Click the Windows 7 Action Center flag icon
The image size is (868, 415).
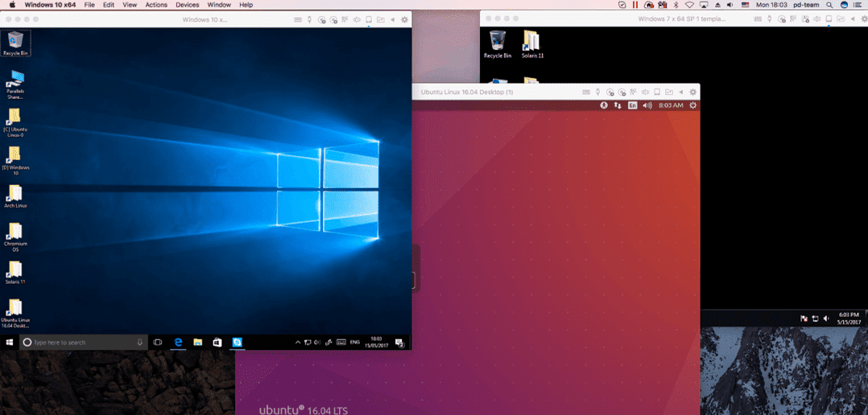point(804,318)
